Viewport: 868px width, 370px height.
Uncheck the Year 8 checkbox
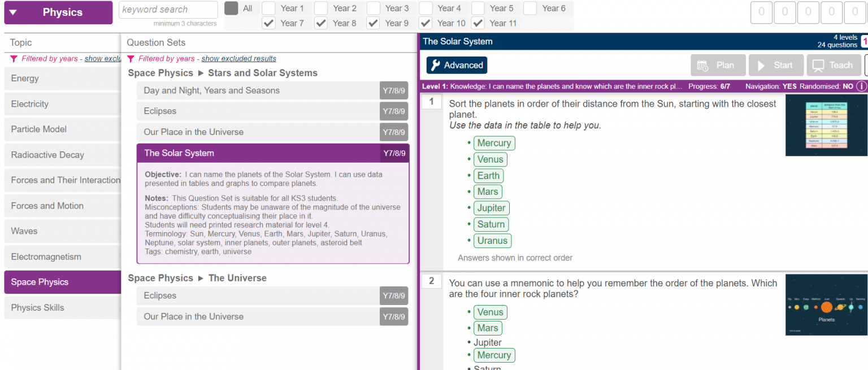coord(321,23)
